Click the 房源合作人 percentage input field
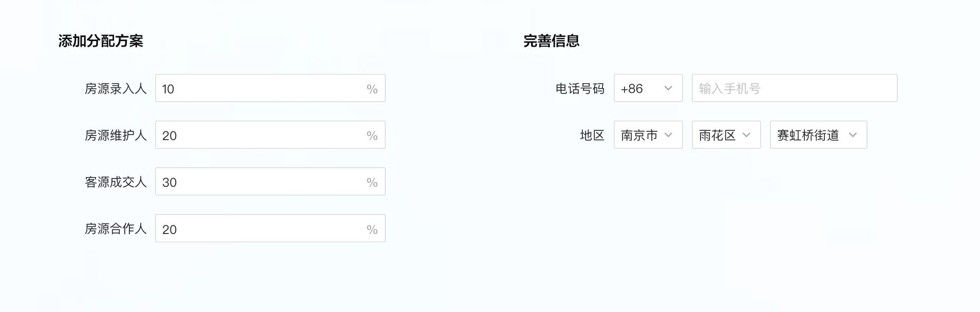This screenshot has height=312, width=980. tap(270, 228)
